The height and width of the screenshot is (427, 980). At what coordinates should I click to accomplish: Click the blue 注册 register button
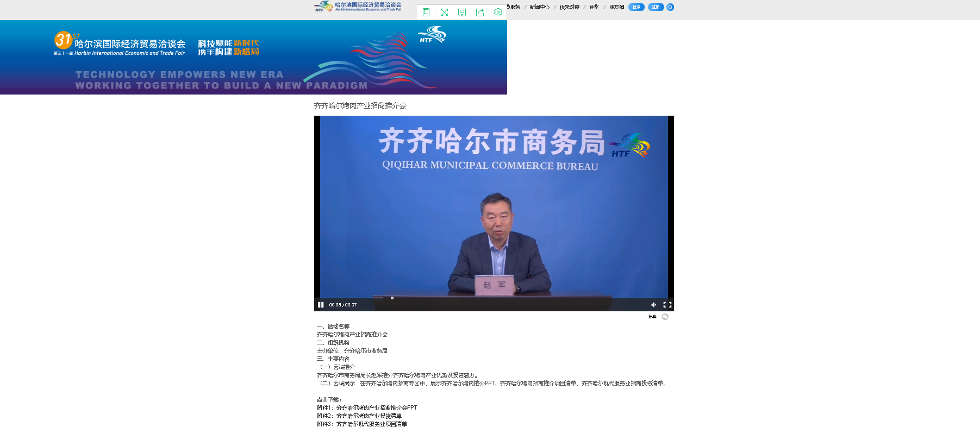coord(656,7)
